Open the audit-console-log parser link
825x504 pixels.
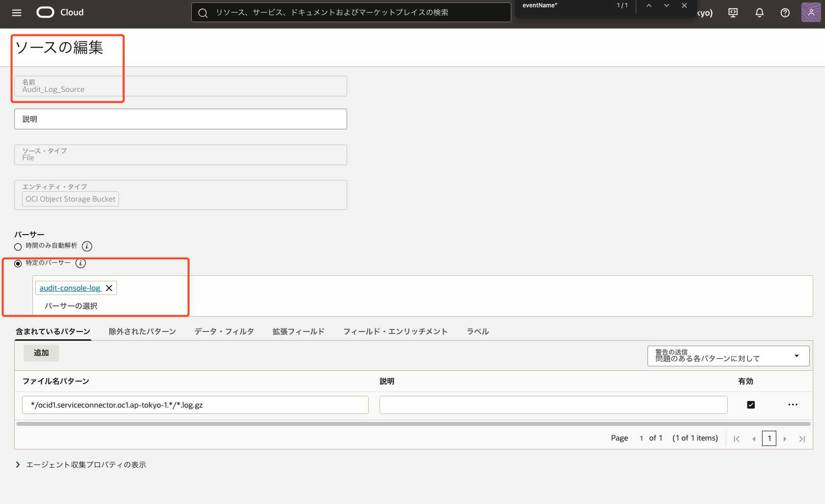click(70, 288)
